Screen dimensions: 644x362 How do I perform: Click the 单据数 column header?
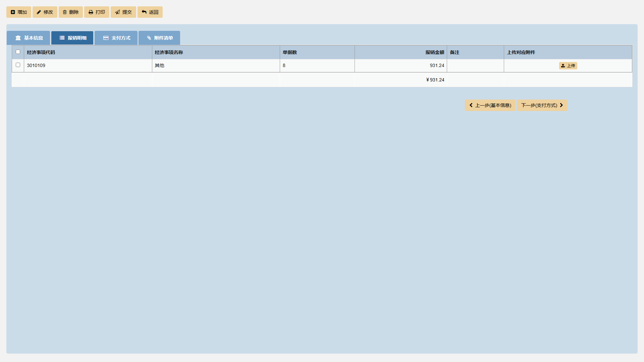[x=317, y=52]
